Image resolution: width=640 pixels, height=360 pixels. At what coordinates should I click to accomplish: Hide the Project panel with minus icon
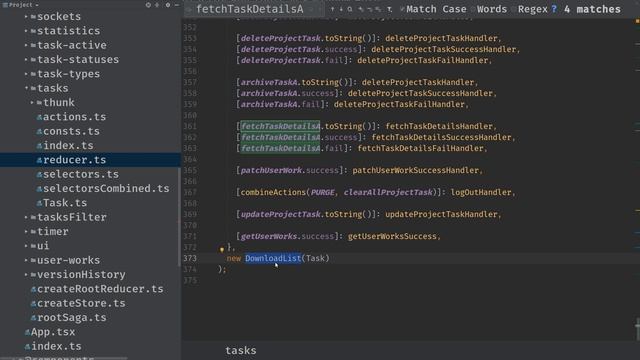tap(177, 5)
